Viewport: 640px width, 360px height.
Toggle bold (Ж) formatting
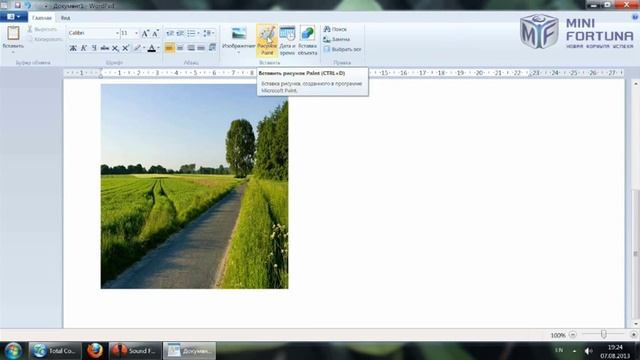[x=73, y=48]
